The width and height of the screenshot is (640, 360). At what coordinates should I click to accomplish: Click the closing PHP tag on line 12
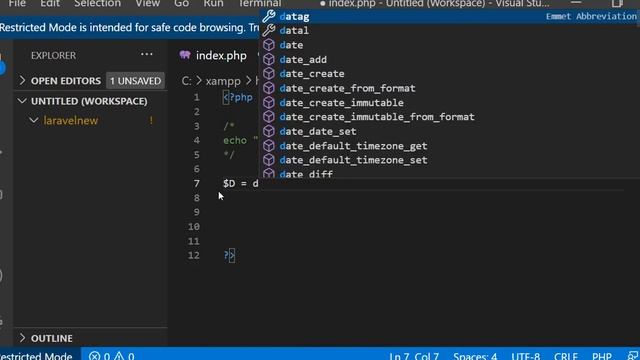tap(229, 256)
